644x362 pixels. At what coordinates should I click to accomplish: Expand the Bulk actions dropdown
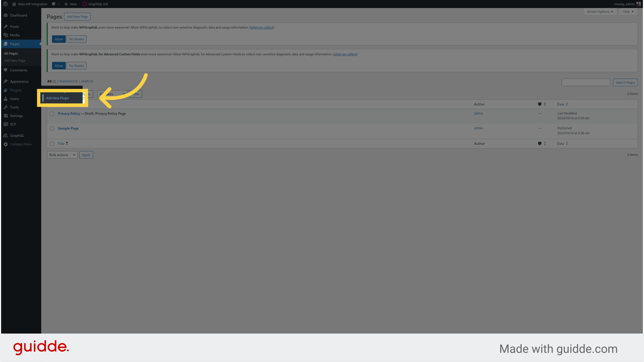pos(62,154)
